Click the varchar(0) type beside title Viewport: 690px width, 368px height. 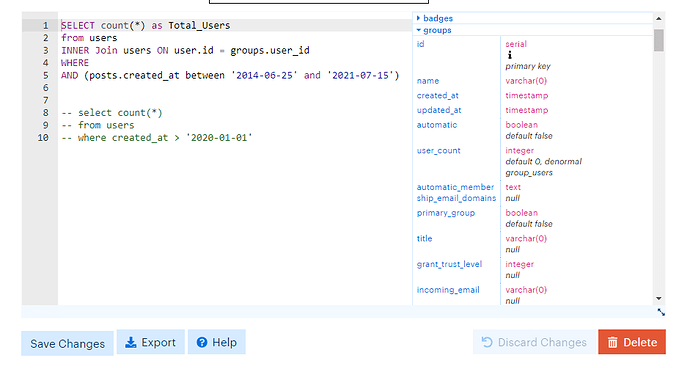(526, 239)
